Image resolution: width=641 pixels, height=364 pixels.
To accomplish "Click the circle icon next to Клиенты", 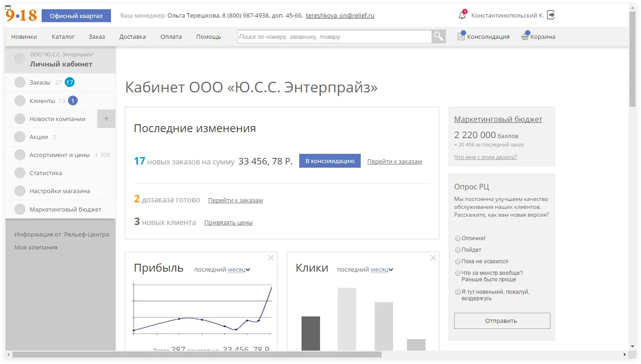I will pos(20,101).
